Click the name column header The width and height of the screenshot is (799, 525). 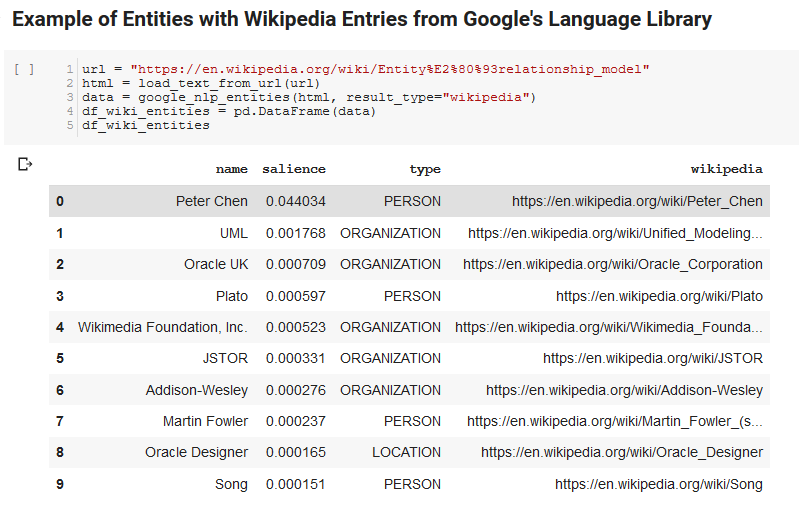(x=231, y=169)
